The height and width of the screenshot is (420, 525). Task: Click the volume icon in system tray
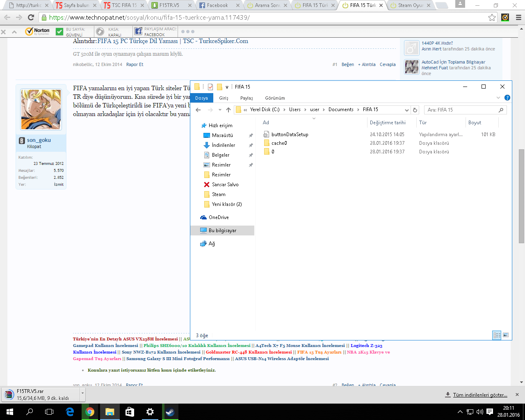(x=479, y=412)
